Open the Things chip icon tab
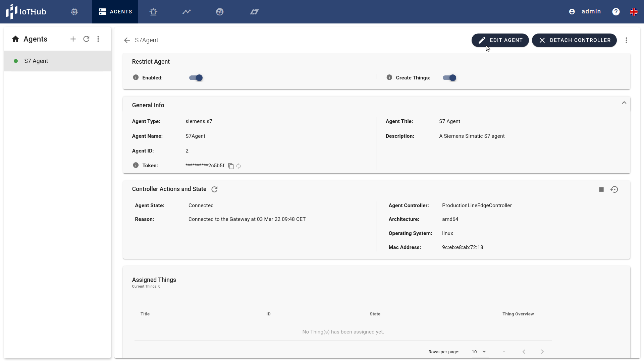The width and height of the screenshot is (644, 362). pyautogui.click(x=74, y=12)
